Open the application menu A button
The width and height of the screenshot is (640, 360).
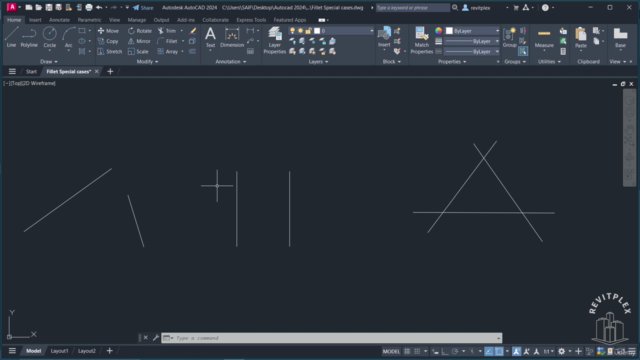pyautogui.click(x=11, y=7)
